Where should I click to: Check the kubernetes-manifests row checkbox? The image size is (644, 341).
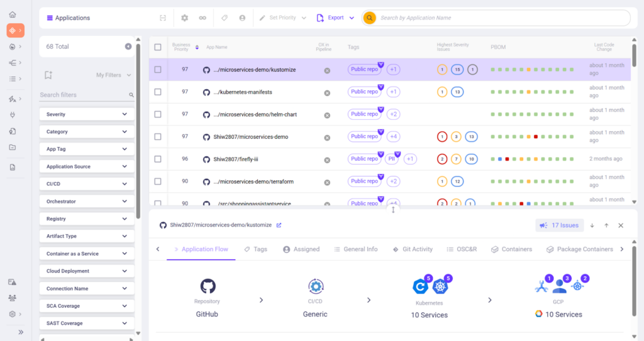pyautogui.click(x=158, y=92)
